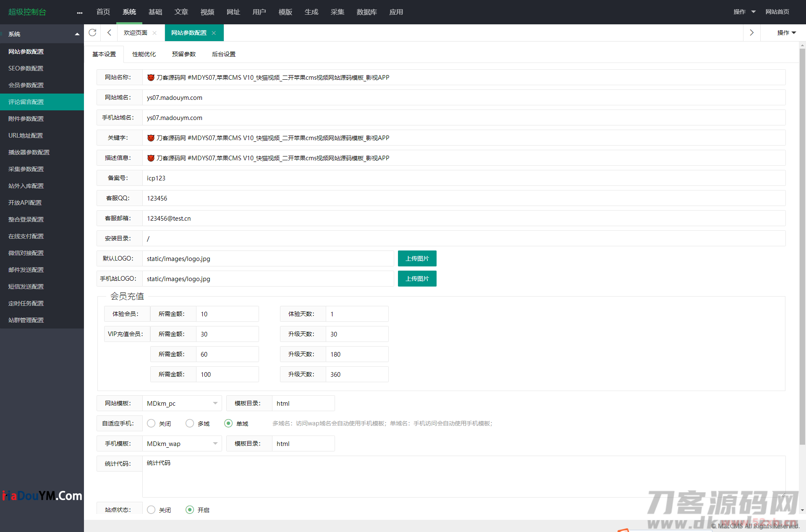Screen dimensions: 806x532
Task: Click scrollbar down arrow at bottom right
Action: point(802,510)
